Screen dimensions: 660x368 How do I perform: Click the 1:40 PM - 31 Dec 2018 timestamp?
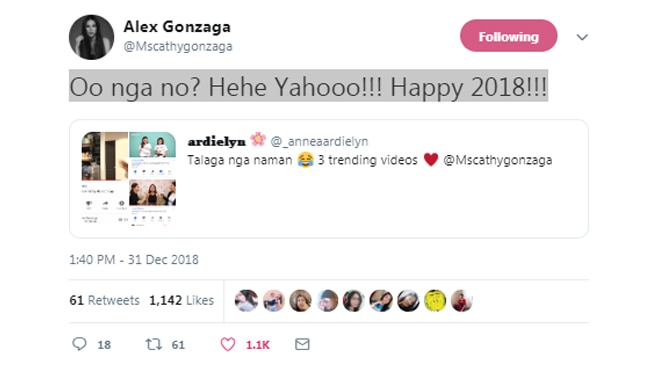pyautogui.click(x=134, y=259)
